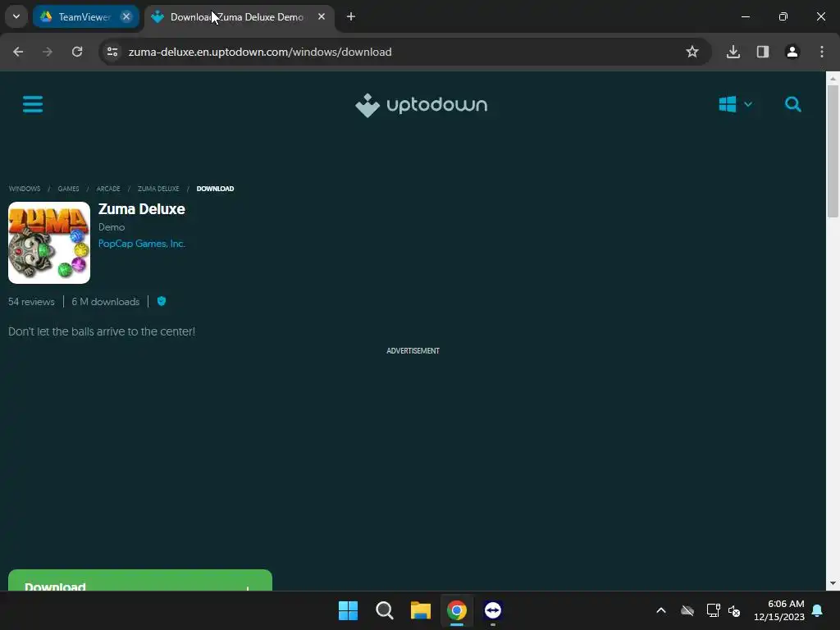Image resolution: width=840 pixels, height=630 pixels.
Task: Go to ZUMA DELUXE breadcrumb
Action: tap(158, 189)
